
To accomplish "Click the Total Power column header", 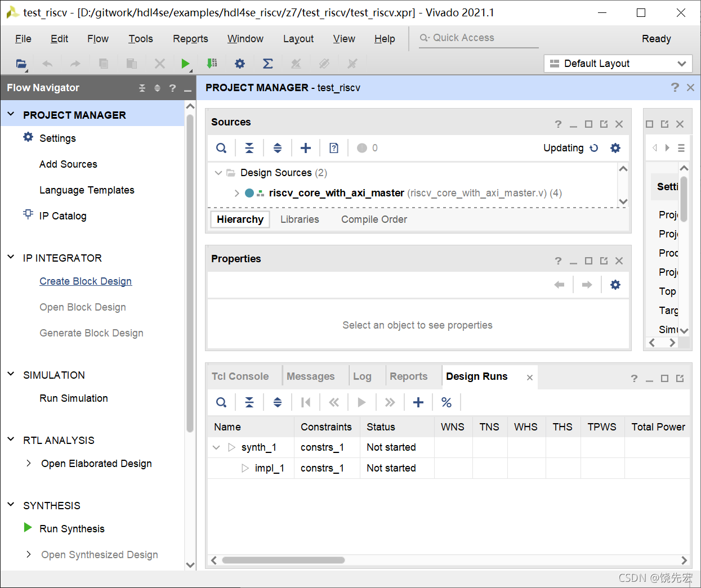I will [658, 427].
